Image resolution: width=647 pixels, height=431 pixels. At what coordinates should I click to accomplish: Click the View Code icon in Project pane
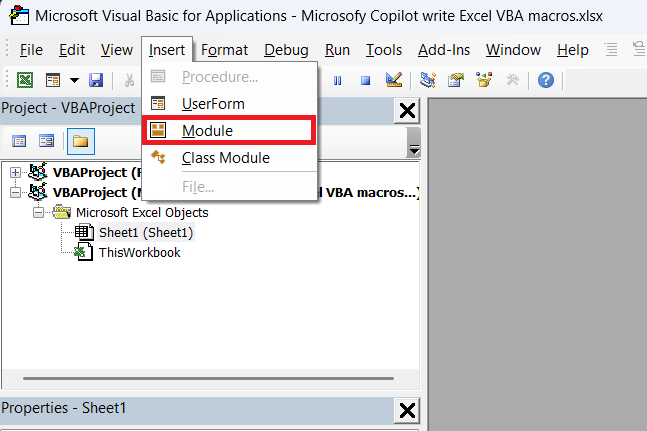tap(19, 141)
